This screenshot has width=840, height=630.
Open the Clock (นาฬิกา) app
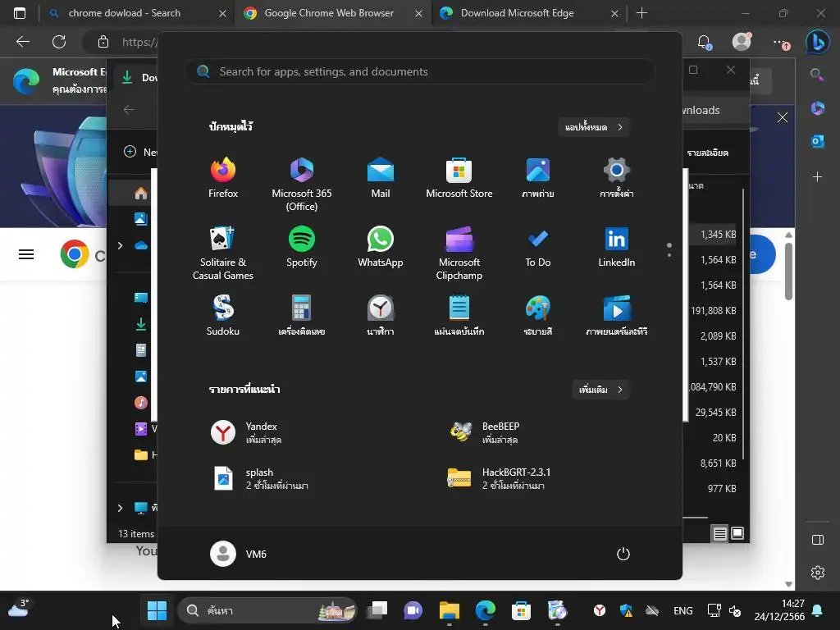(x=381, y=316)
